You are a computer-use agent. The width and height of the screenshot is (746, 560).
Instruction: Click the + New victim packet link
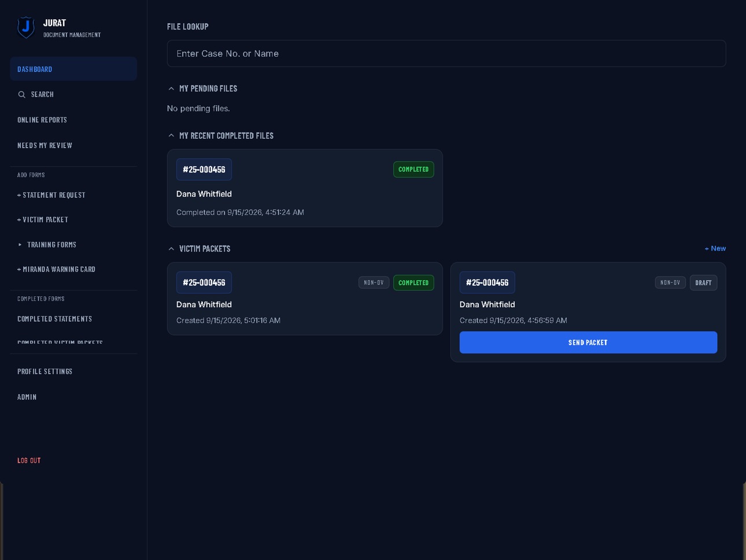click(715, 248)
